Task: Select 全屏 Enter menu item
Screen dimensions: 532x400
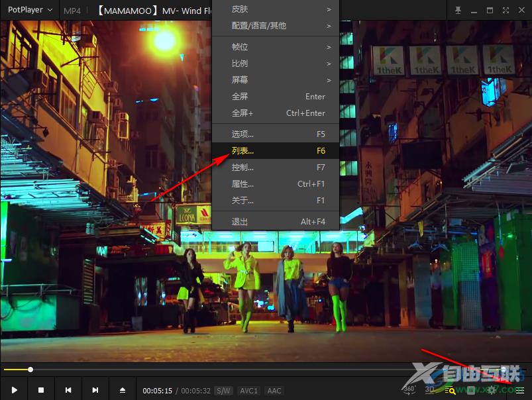Action: [276, 97]
